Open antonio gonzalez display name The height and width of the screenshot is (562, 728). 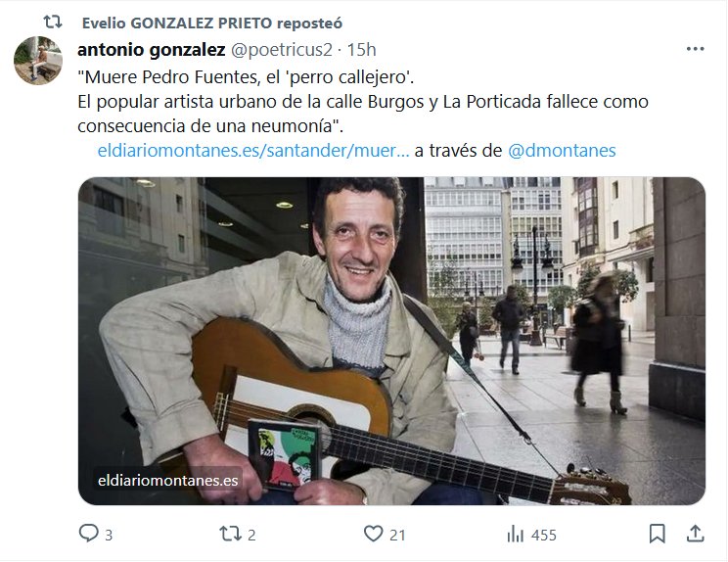click(152, 50)
